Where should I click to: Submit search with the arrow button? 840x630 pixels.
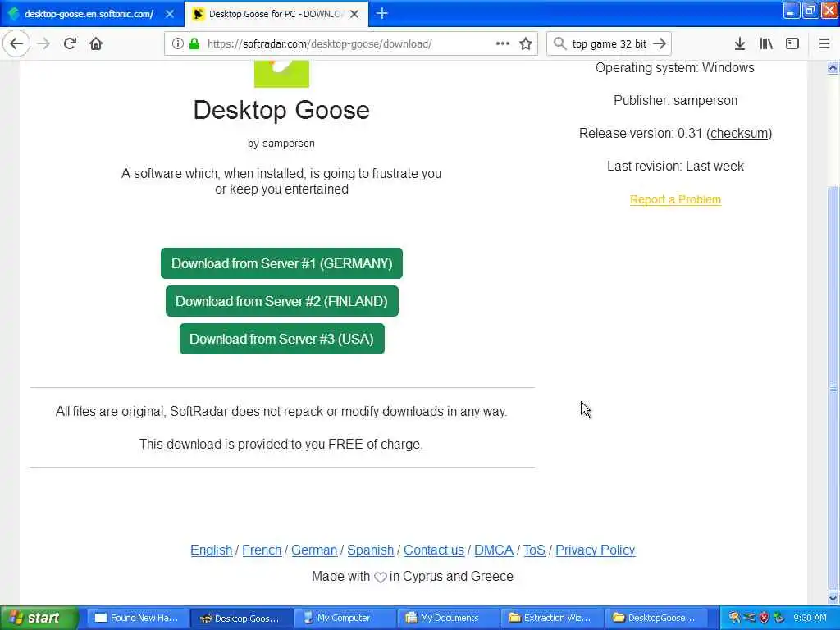(x=660, y=43)
